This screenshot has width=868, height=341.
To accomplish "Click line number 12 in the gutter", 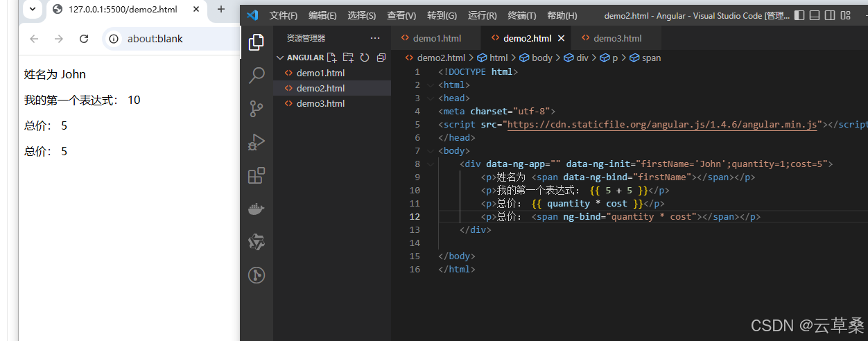I will (x=415, y=216).
